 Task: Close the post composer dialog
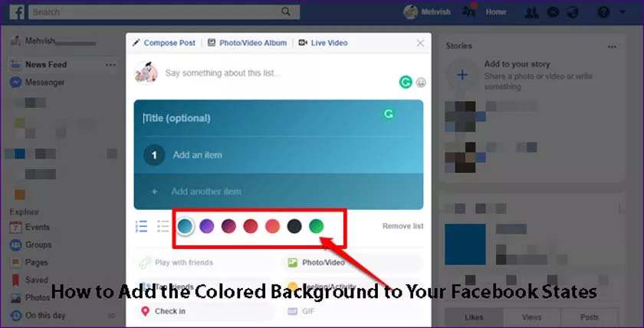(420, 43)
